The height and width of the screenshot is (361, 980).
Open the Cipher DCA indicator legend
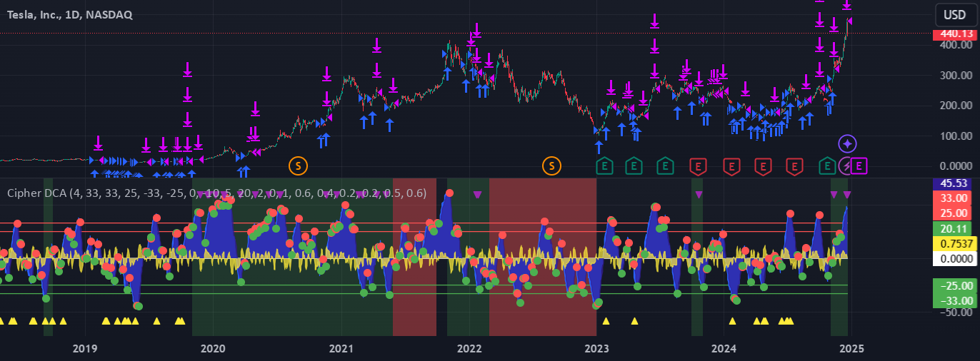coord(216,193)
